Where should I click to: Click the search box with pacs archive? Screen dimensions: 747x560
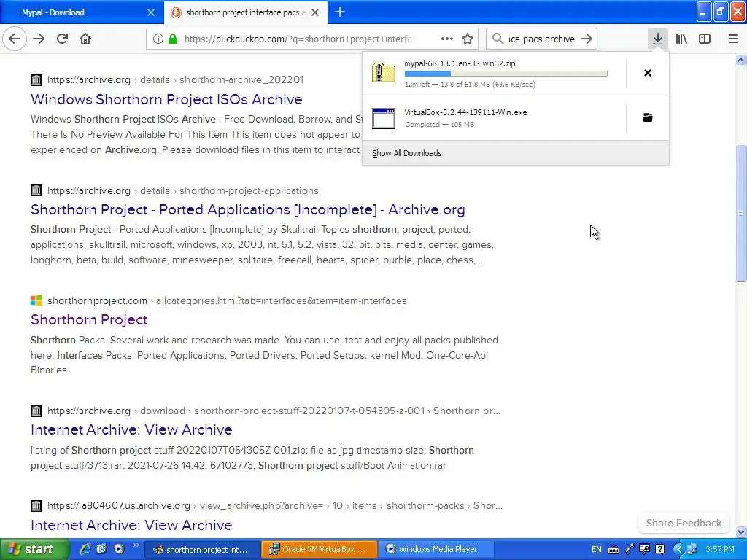click(x=541, y=39)
